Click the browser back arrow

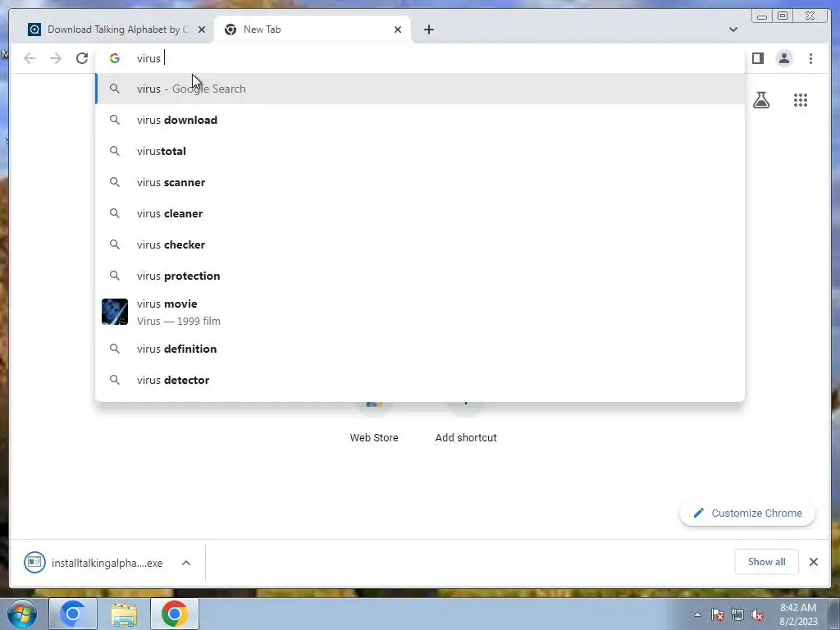pos(30,58)
